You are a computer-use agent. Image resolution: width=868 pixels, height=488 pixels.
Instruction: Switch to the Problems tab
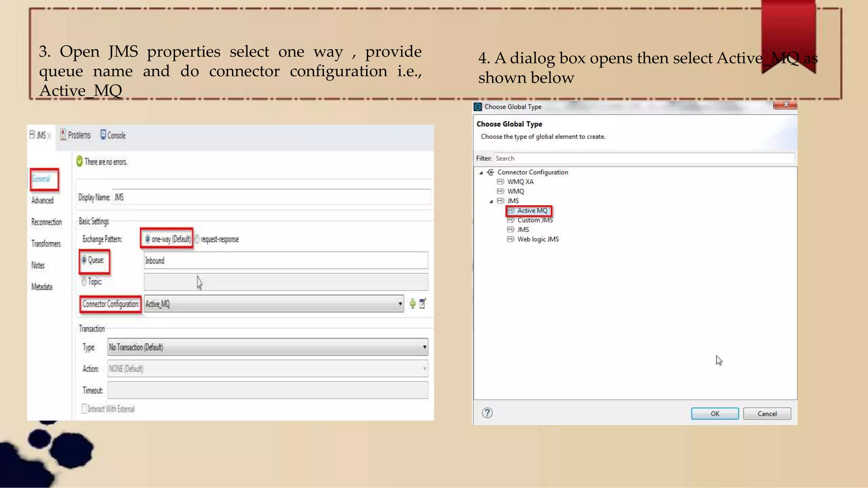coord(75,135)
